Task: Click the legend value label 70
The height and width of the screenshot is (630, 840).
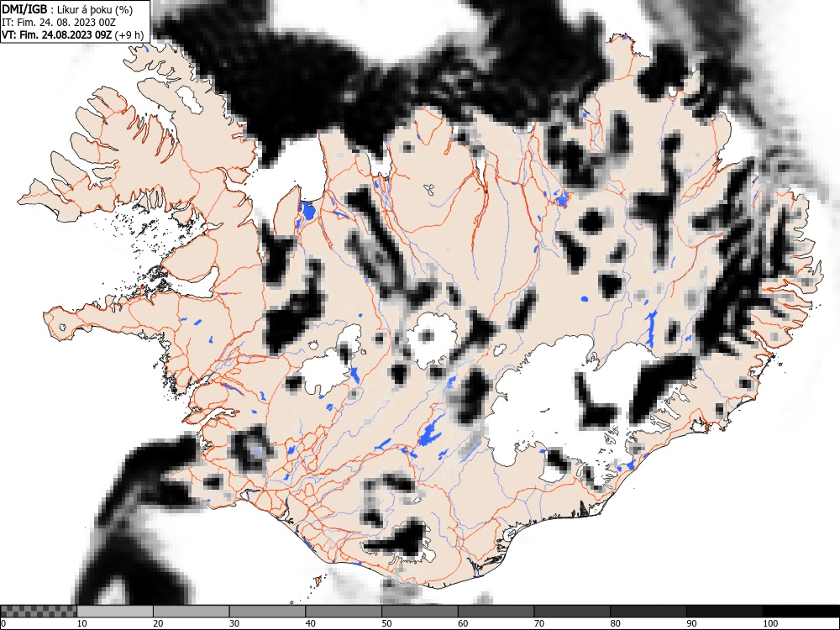Action: [539, 623]
